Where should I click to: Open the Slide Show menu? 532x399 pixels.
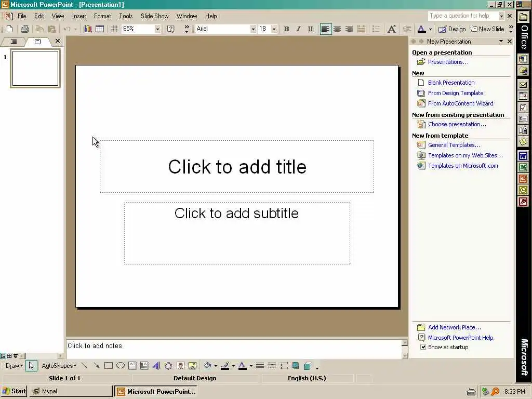155,16
